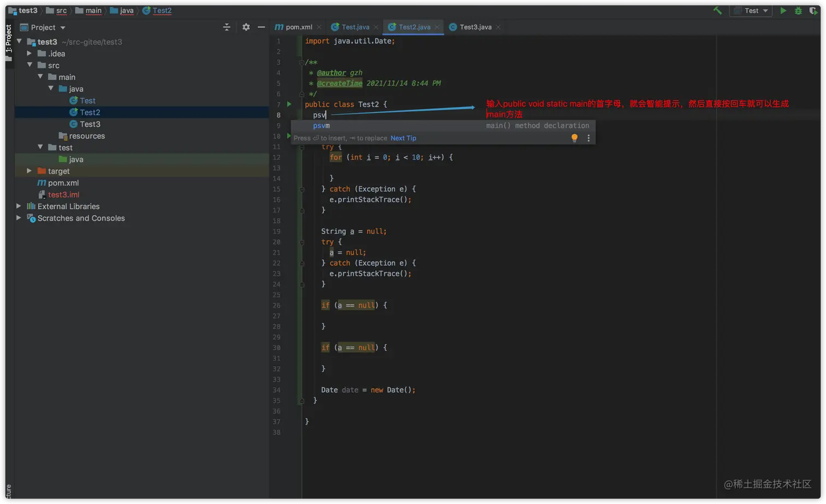Expand External Libraries

(19, 206)
